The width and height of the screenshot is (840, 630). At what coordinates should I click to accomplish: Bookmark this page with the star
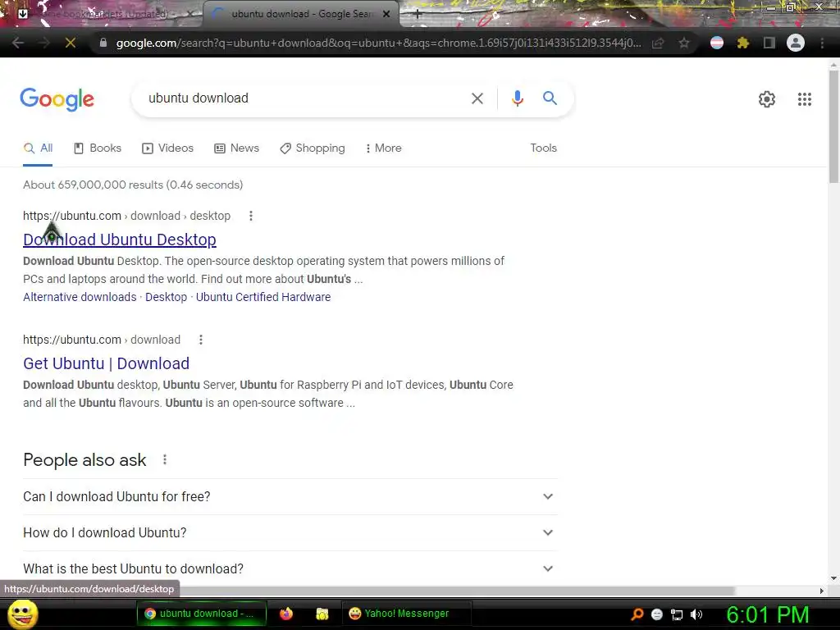point(684,43)
